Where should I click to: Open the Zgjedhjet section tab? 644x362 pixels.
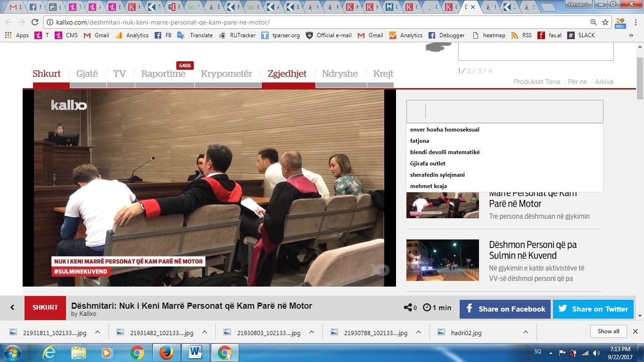point(287,74)
